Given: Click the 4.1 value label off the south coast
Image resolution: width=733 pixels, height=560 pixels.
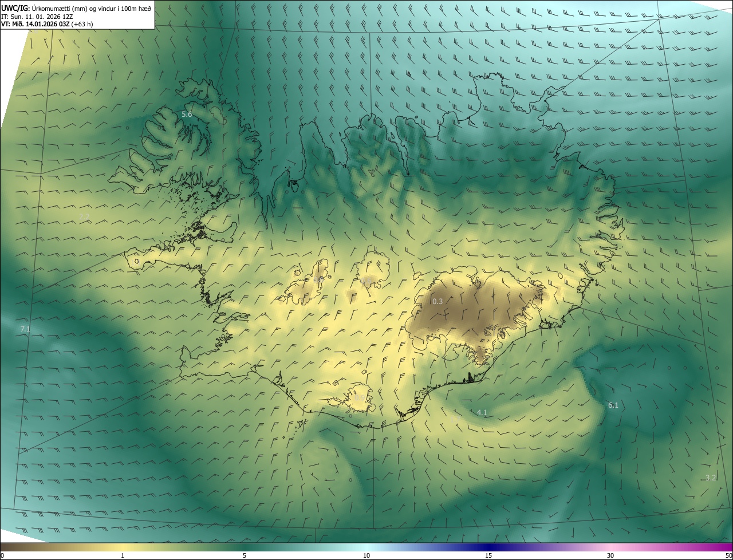Looking at the screenshot, I should (482, 413).
